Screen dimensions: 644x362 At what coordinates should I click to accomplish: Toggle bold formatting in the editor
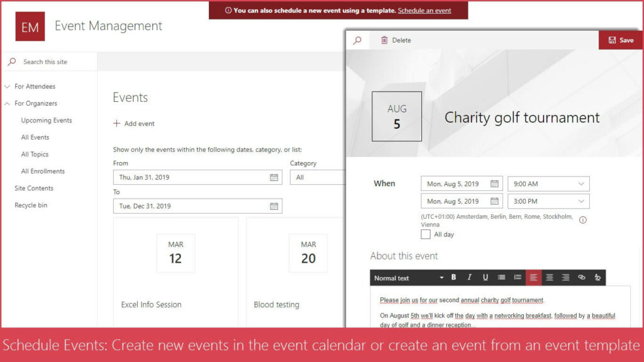pyautogui.click(x=453, y=277)
